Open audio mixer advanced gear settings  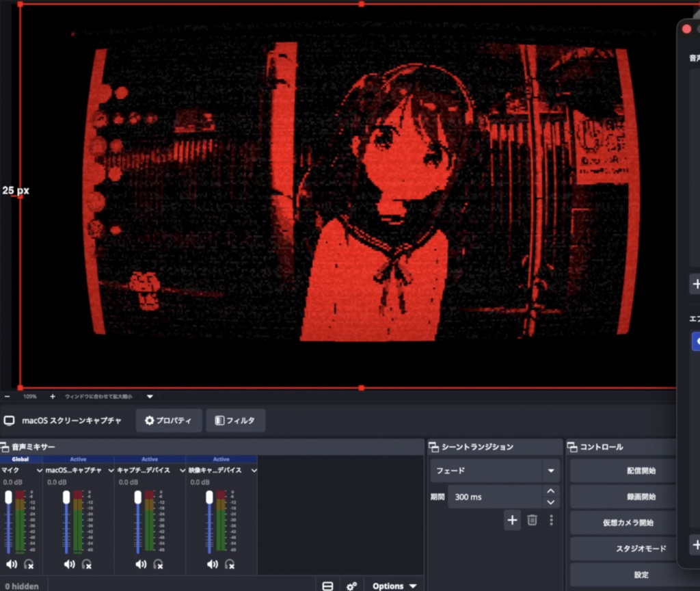pos(351,586)
